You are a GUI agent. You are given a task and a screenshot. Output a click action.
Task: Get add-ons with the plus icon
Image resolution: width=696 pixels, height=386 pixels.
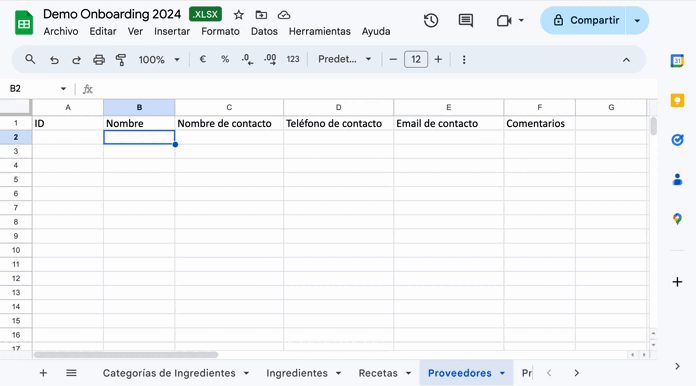pyautogui.click(x=677, y=282)
